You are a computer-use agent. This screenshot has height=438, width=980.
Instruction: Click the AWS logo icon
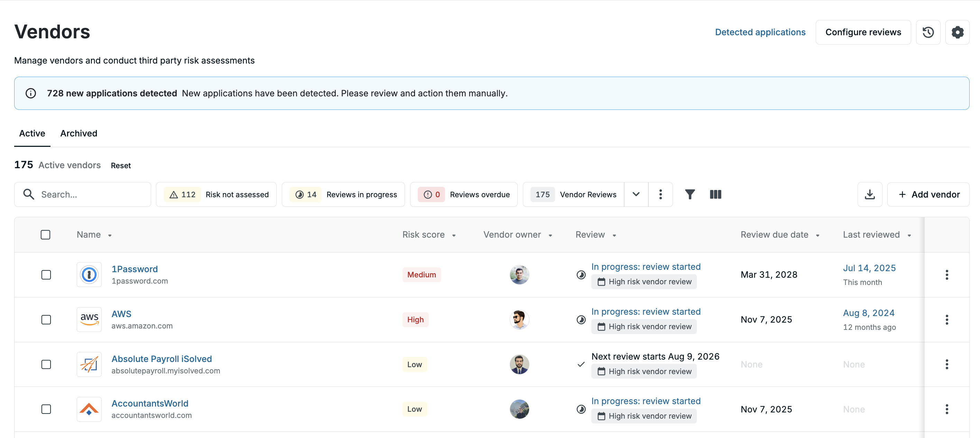click(89, 320)
